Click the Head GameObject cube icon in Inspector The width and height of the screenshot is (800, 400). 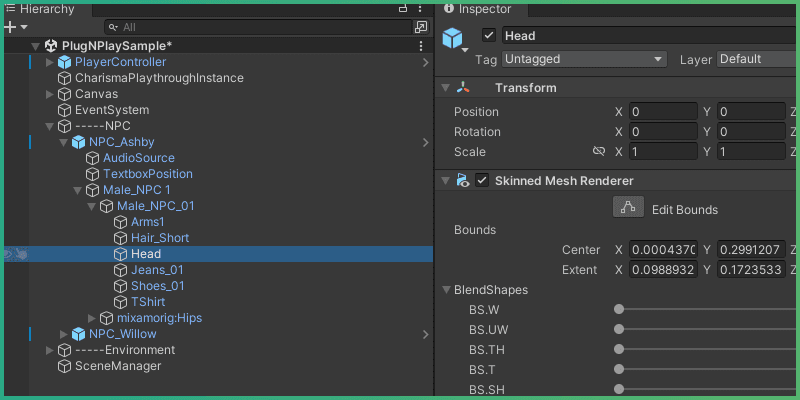[455, 39]
